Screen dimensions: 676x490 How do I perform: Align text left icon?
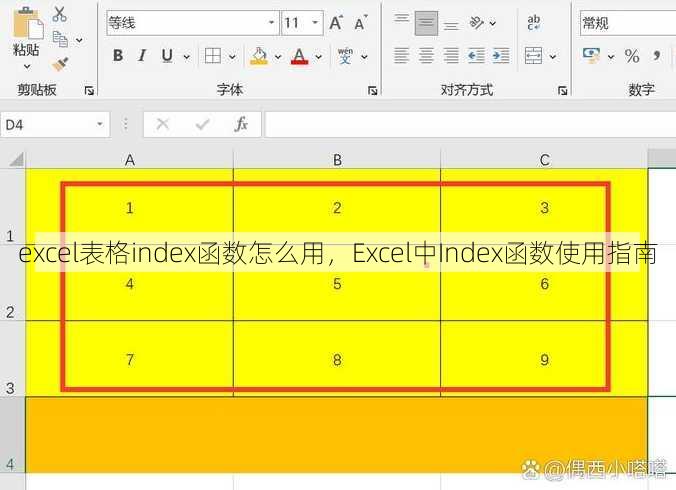(401, 56)
